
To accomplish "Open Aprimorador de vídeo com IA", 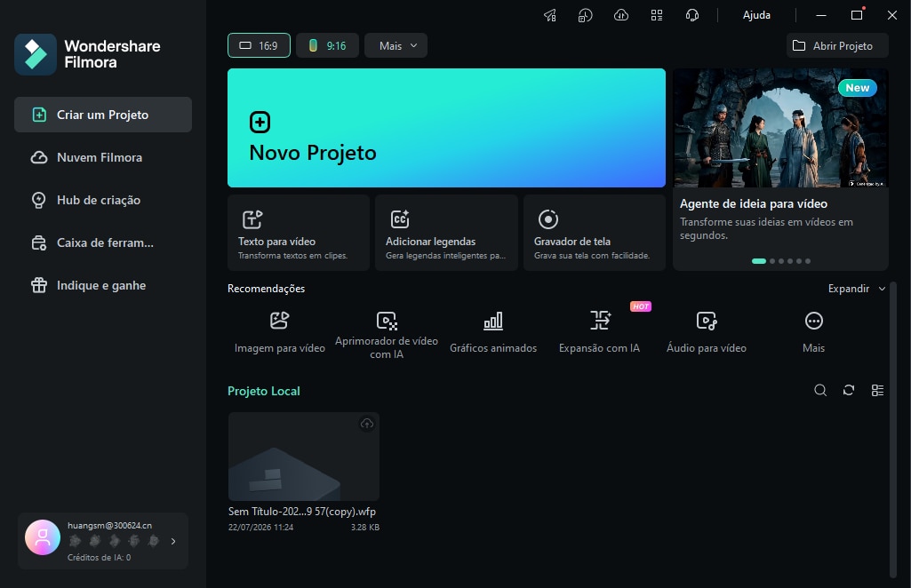I will point(387,335).
